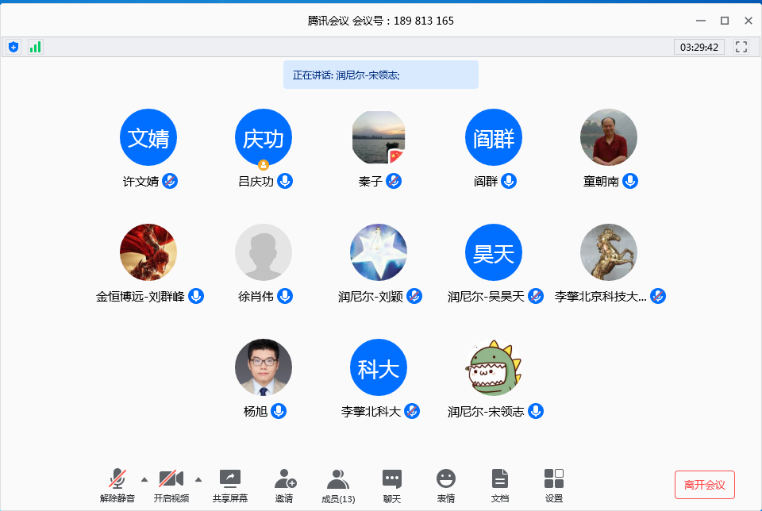Click the blue security shield icon

[14, 47]
